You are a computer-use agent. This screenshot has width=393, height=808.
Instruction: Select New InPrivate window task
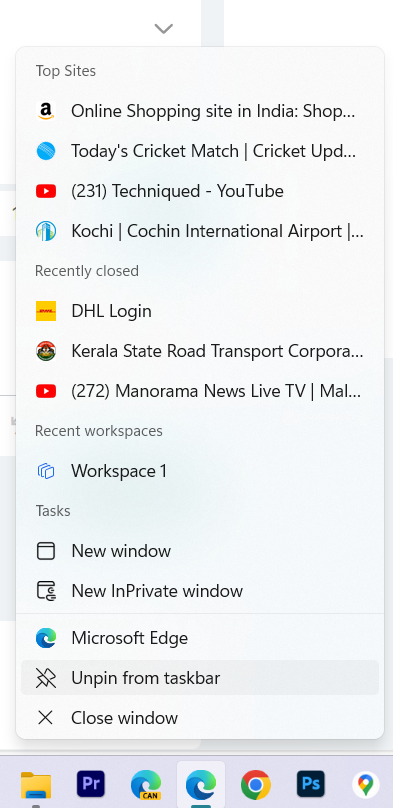click(200, 591)
